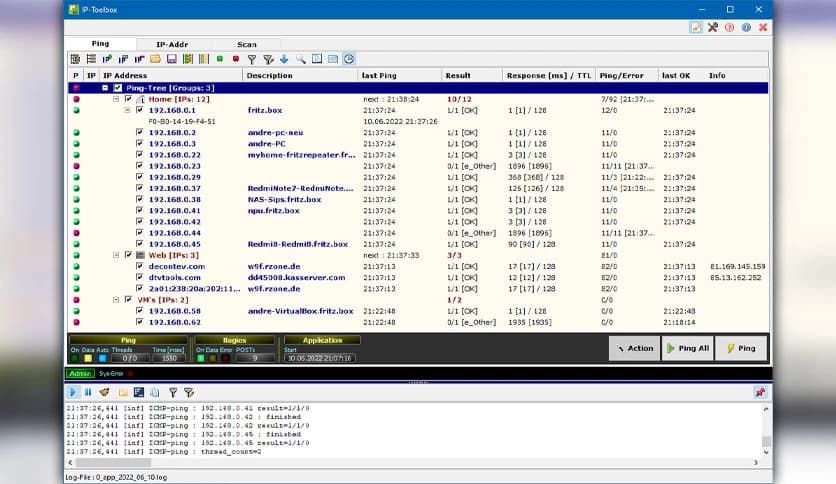
Task: Sort by the Description column header
Action: coord(300,76)
